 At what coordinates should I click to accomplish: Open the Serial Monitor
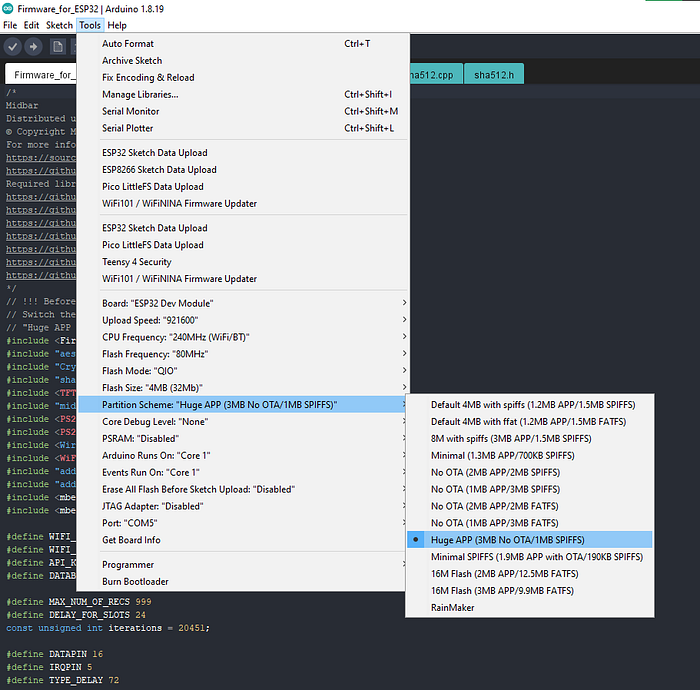coord(243,112)
